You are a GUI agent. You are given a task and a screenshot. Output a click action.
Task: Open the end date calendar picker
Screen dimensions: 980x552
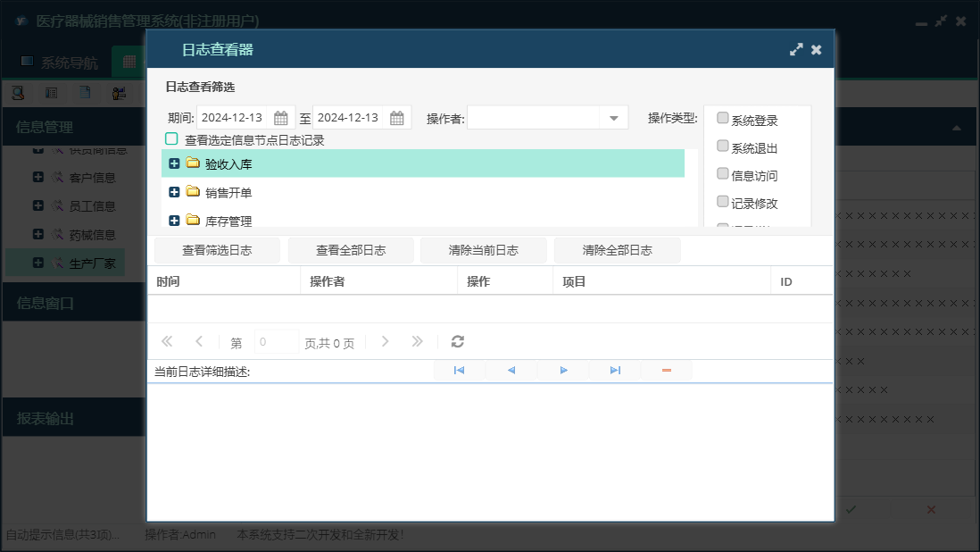pyautogui.click(x=397, y=118)
